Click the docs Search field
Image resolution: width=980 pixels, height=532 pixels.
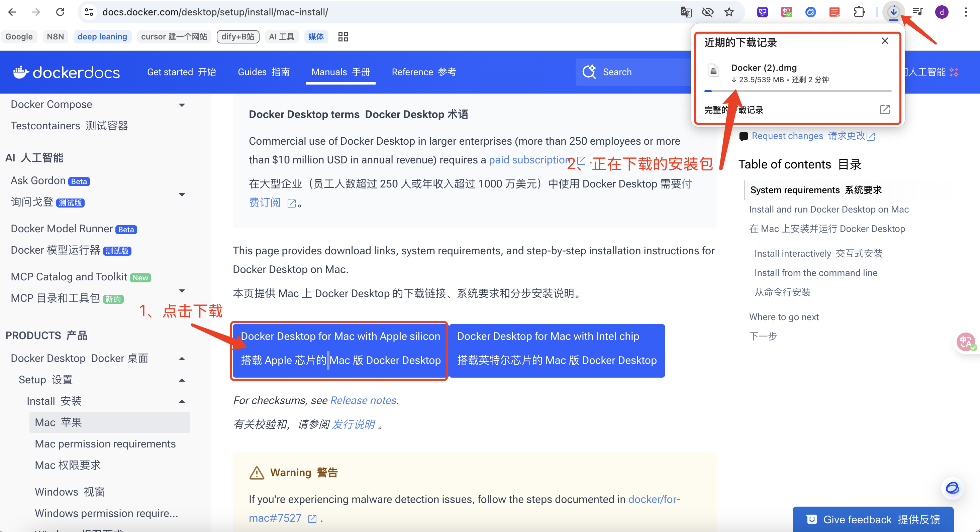633,72
